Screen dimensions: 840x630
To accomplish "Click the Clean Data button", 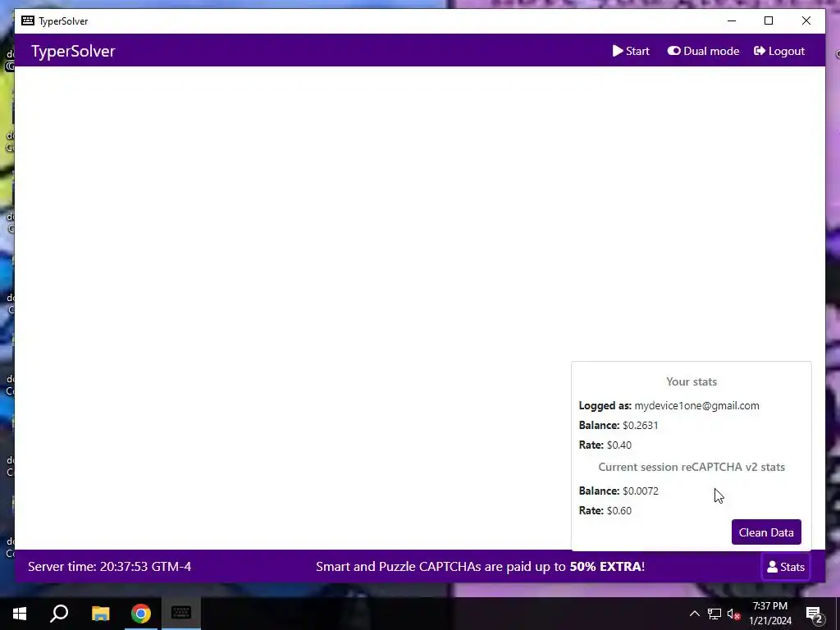I will (x=766, y=532).
